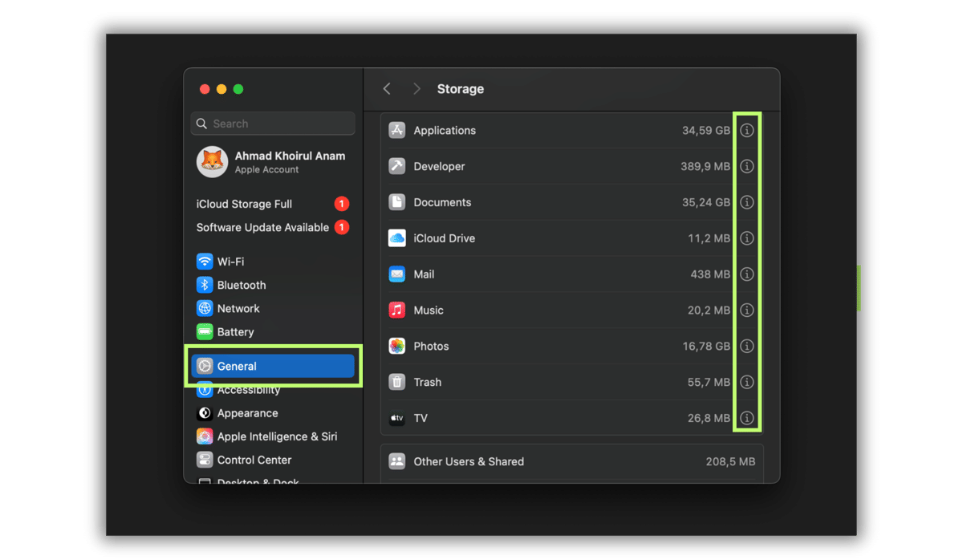Click the info button next to Mail
The height and width of the screenshot is (560, 963).
[746, 274]
